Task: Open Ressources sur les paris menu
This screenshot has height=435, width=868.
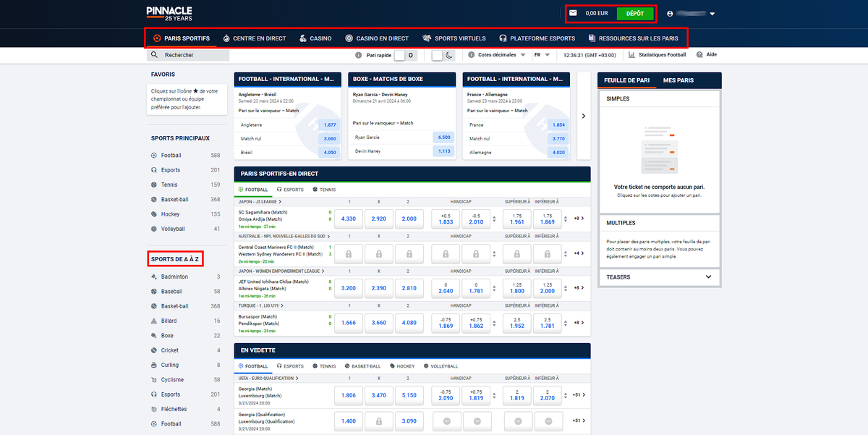Action: (x=634, y=38)
